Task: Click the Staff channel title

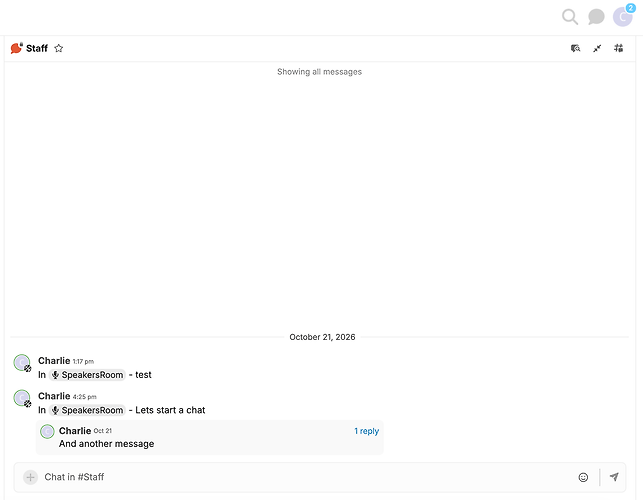Action: [37, 48]
